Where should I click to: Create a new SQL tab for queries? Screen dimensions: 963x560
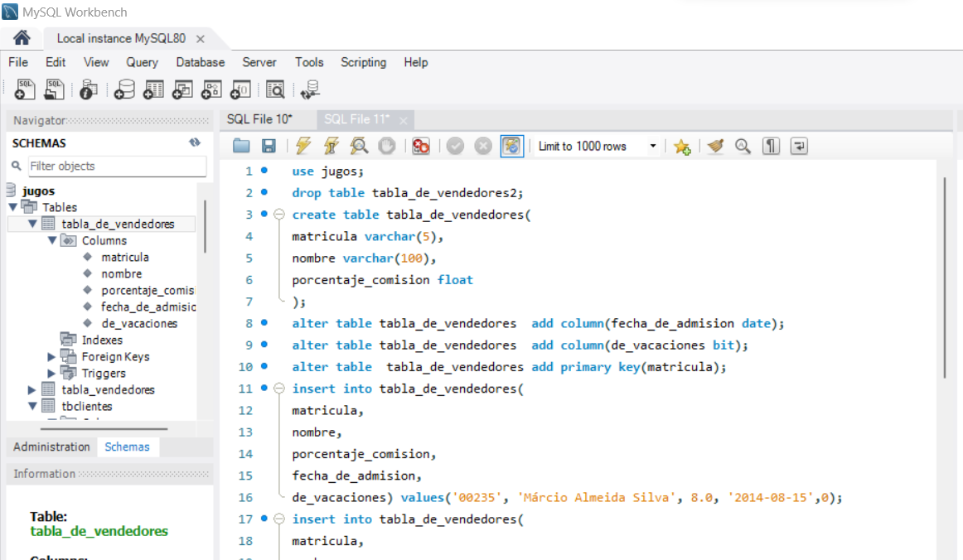pos(25,89)
